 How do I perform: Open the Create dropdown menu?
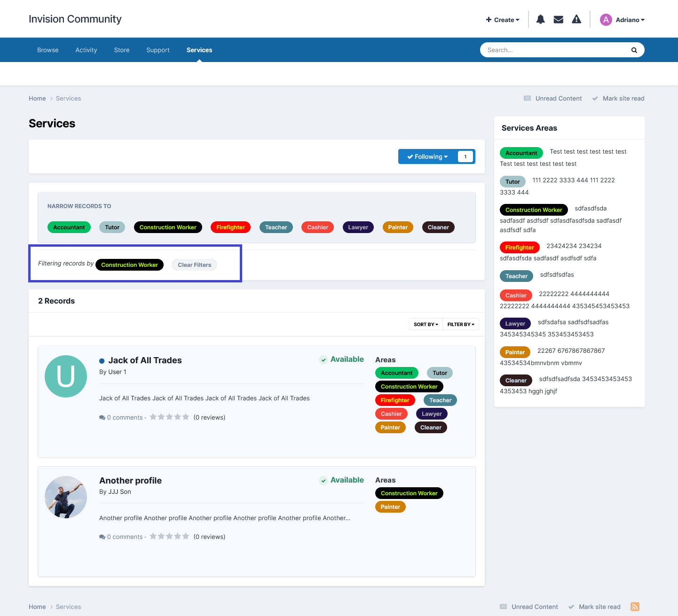coord(502,20)
